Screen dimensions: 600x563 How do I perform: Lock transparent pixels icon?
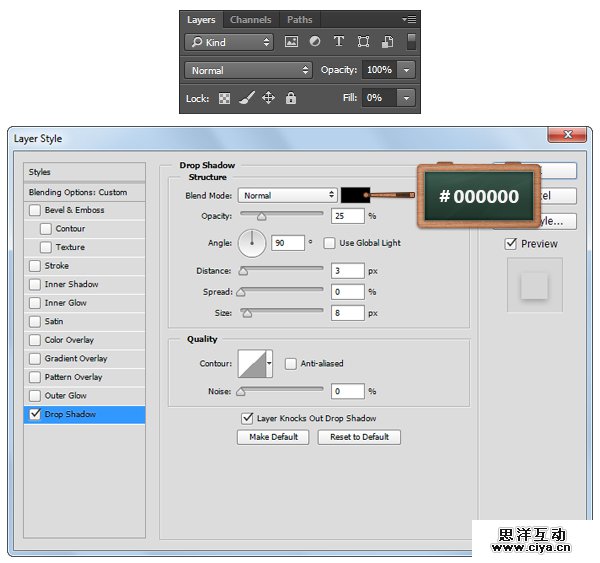(x=226, y=98)
